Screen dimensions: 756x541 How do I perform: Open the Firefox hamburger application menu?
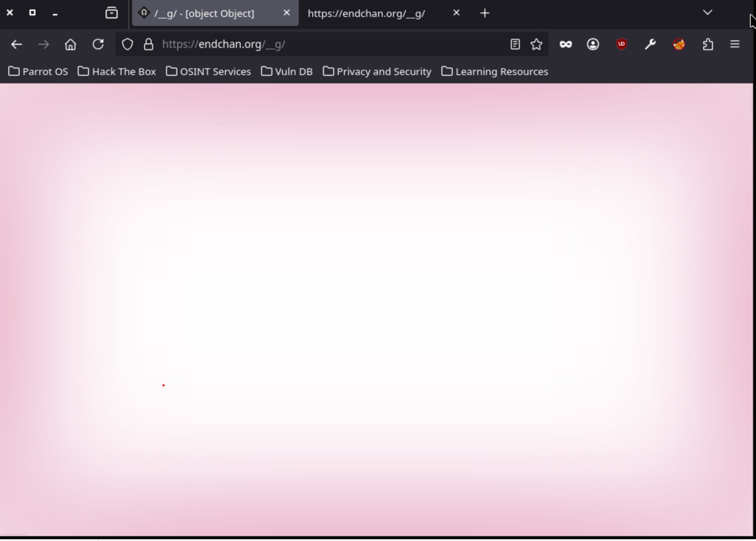point(734,45)
